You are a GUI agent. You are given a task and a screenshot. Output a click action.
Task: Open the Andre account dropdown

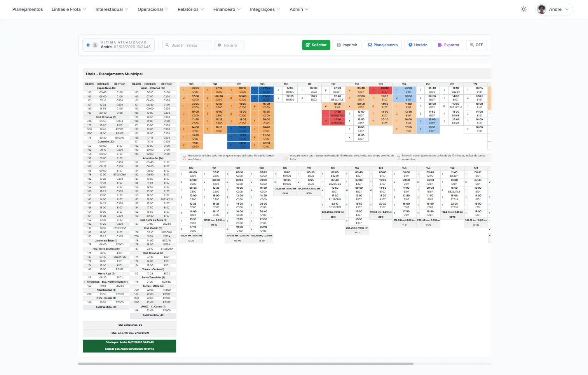pyautogui.click(x=553, y=9)
